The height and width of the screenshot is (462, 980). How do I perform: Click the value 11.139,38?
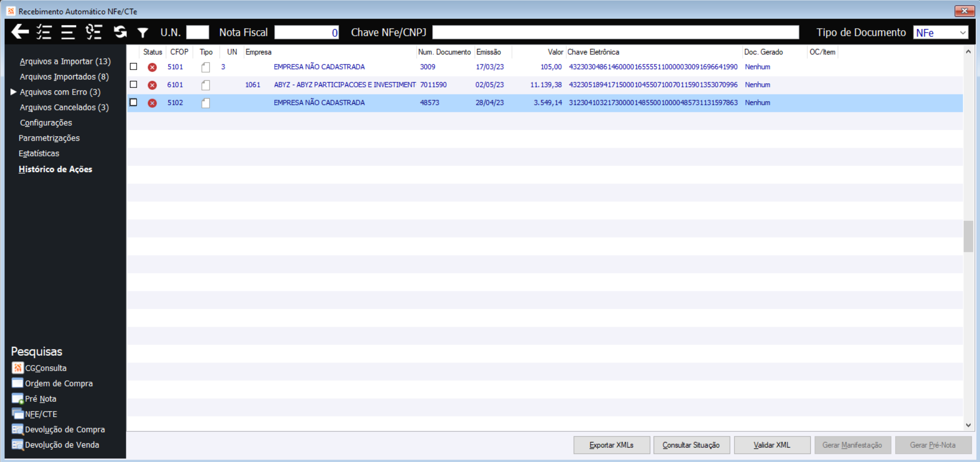pos(546,85)
